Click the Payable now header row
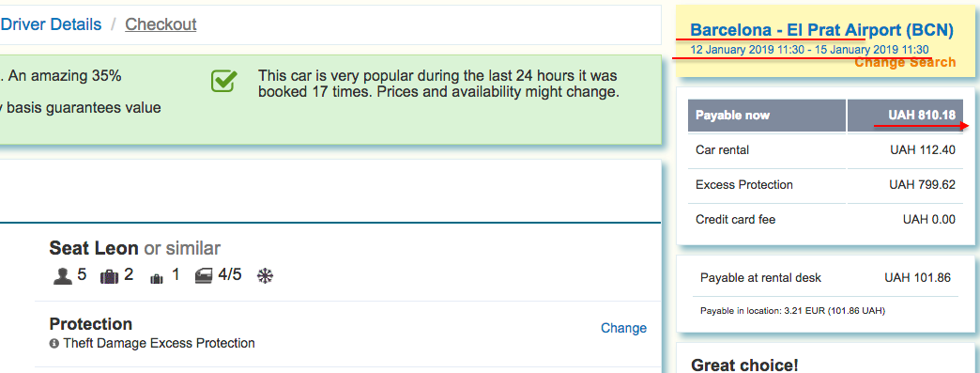Screen dimensions: 980x373 point(822,116)
